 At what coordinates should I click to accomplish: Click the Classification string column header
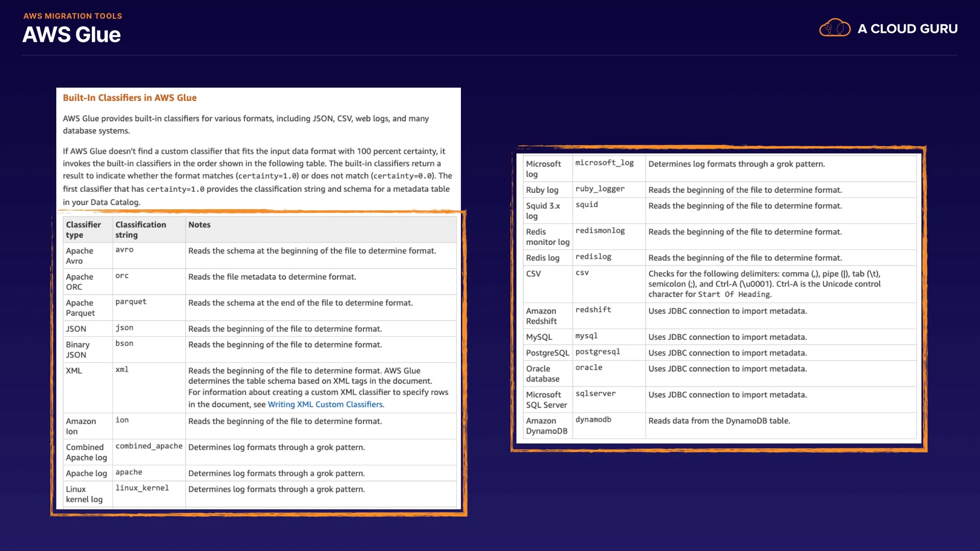coord(140,230)
